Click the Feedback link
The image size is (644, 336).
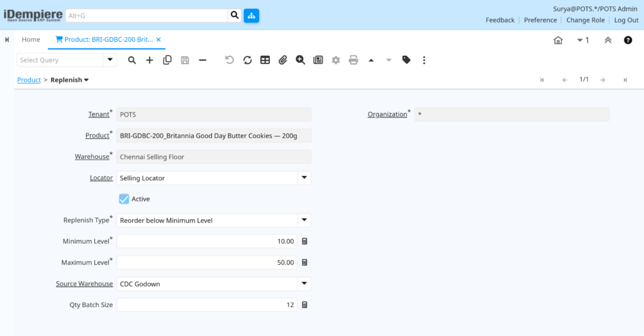pos(500,20)
